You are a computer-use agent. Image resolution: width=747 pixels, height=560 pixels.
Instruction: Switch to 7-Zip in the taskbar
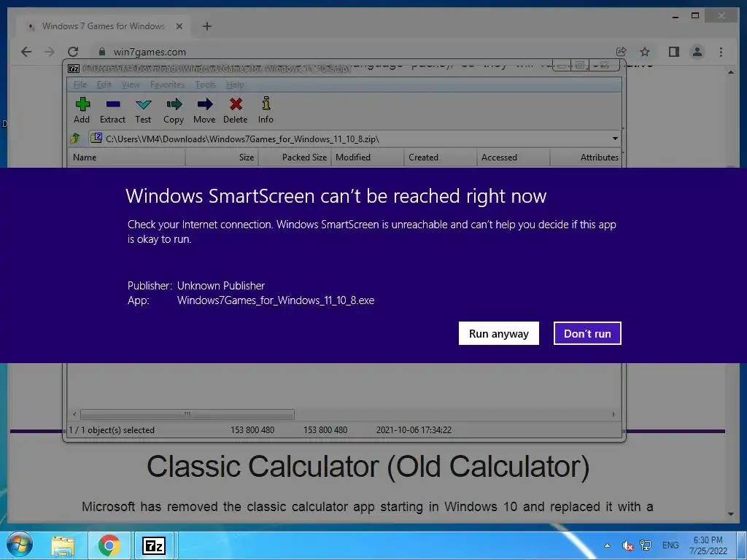point(154,545)
